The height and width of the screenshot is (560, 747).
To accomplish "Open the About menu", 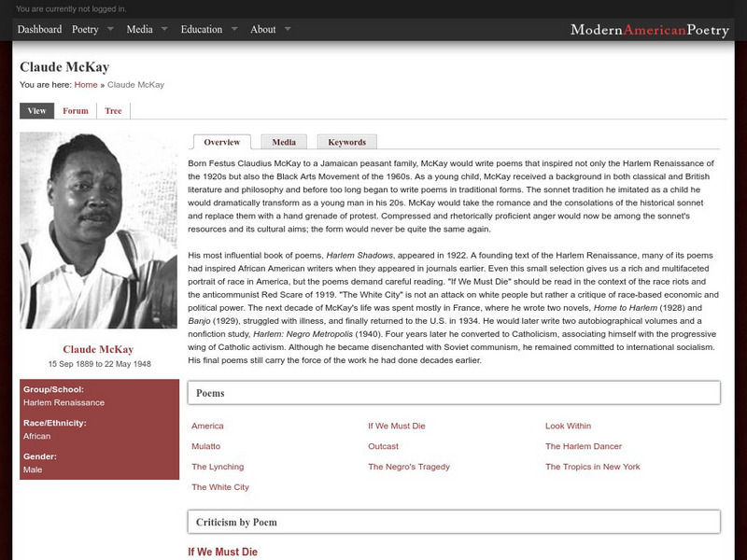I will [x=263, y=30].
